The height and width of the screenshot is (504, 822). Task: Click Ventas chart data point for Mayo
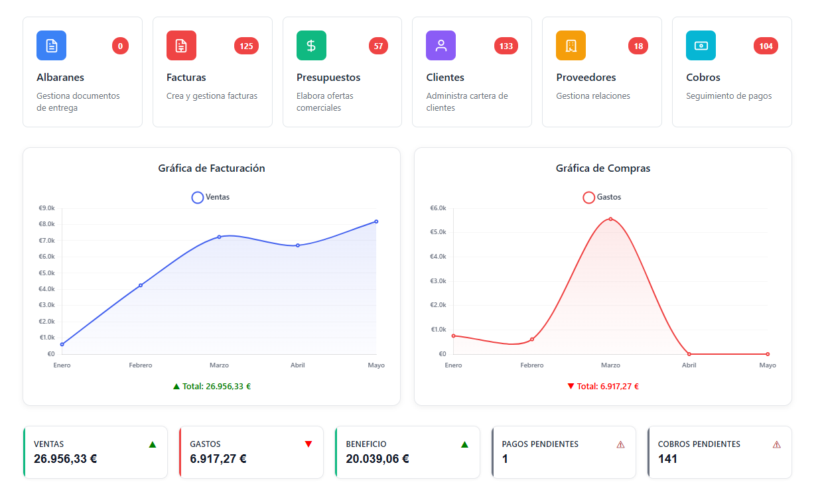[x=376, y=221]
